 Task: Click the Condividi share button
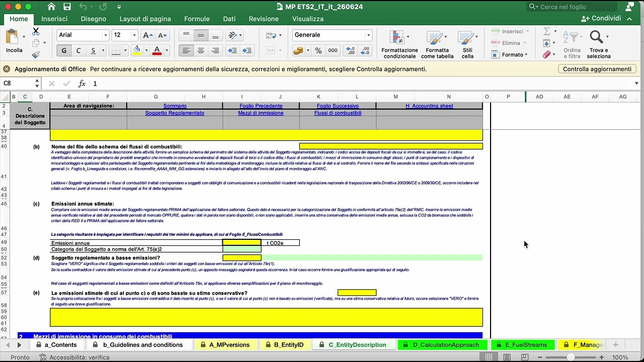click(x=601, y=19)
